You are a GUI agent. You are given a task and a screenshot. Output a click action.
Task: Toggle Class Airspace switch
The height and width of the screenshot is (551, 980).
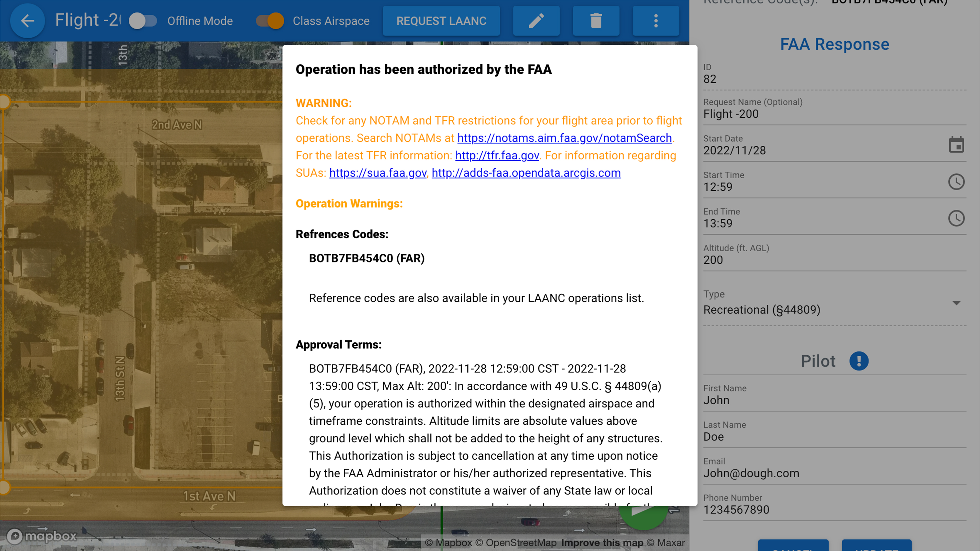270,20
